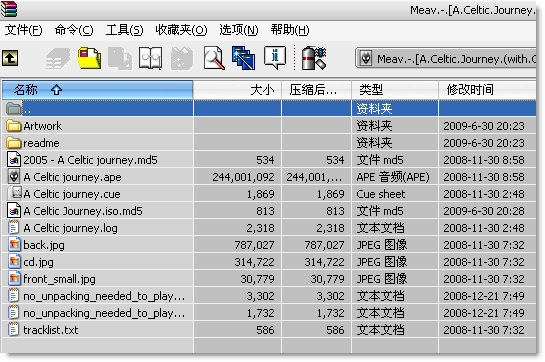Click the archive icon in the address bar
The height and width of the screenshot is (362, 545).
[365, 59]
